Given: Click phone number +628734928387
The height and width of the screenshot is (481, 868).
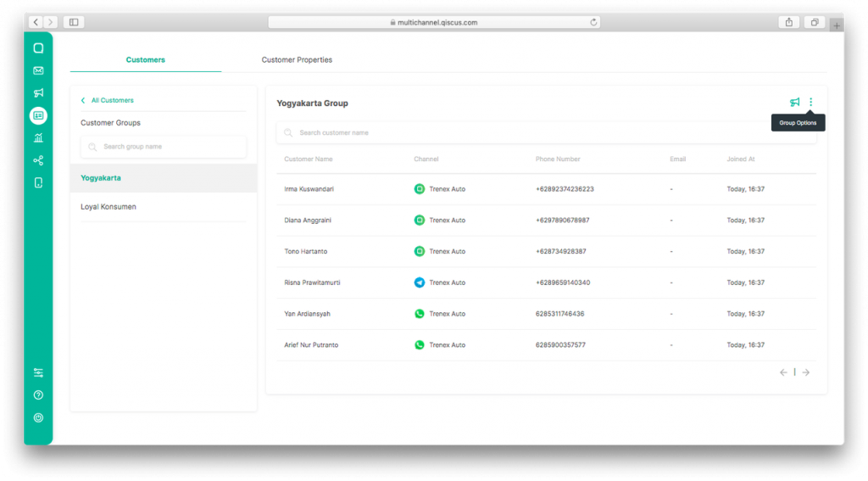Looking at the screenshot, I should (561, 252).
